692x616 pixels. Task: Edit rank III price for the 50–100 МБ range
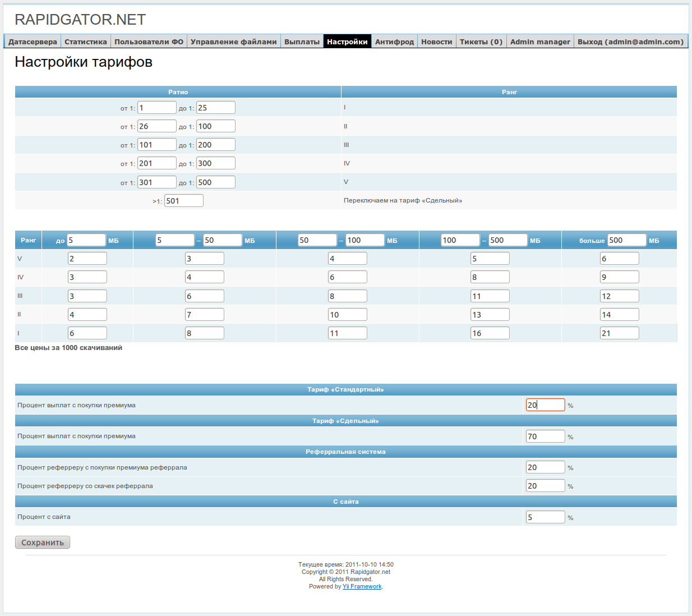pos(348,296)
